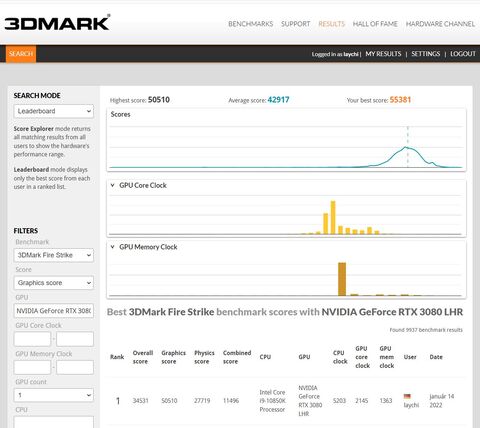Open the Hall of Fame page
The image size is (480, 428).
375,24
